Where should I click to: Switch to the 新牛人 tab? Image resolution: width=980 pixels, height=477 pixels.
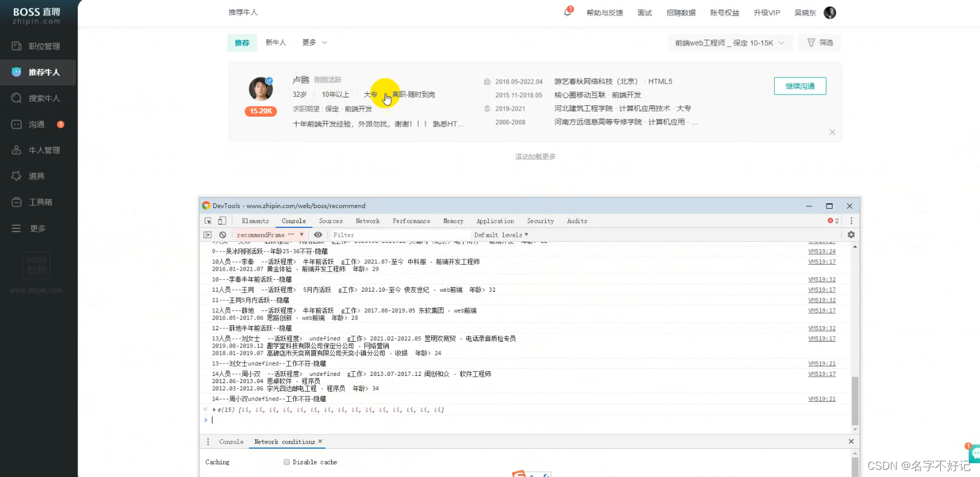click(x=276, y=43)
